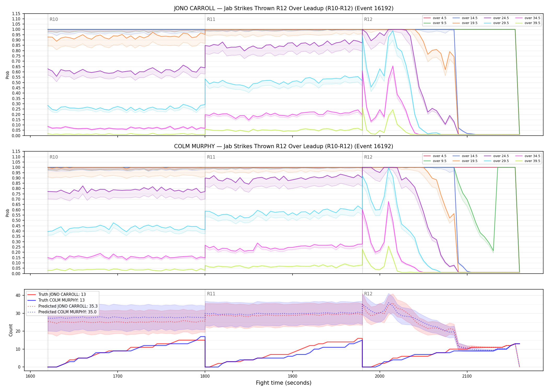This screenshot has height=392, width=549.
Task: Click the 1600 x-axis tick label
Action: coord(30,376)
